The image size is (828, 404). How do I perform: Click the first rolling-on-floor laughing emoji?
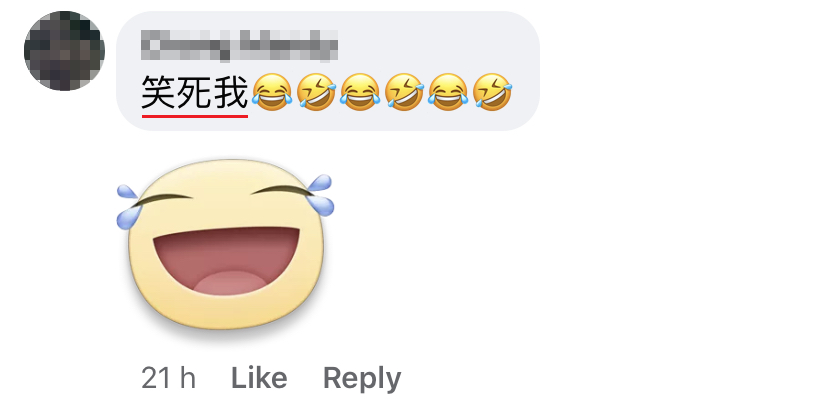click(x=316, y=92)
